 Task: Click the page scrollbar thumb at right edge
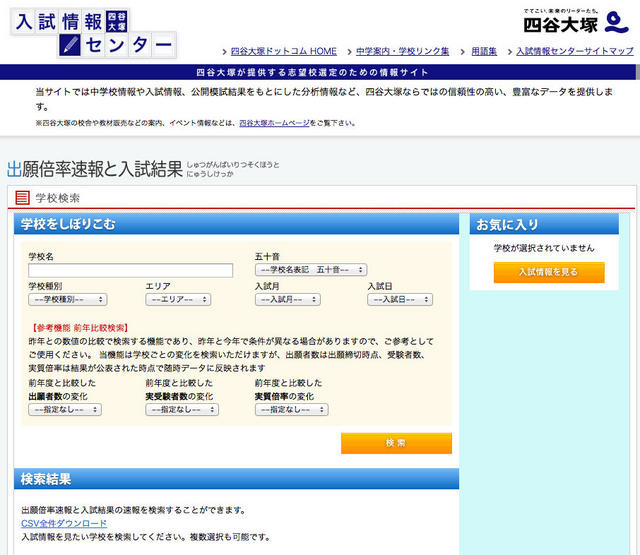coord(638,72)
